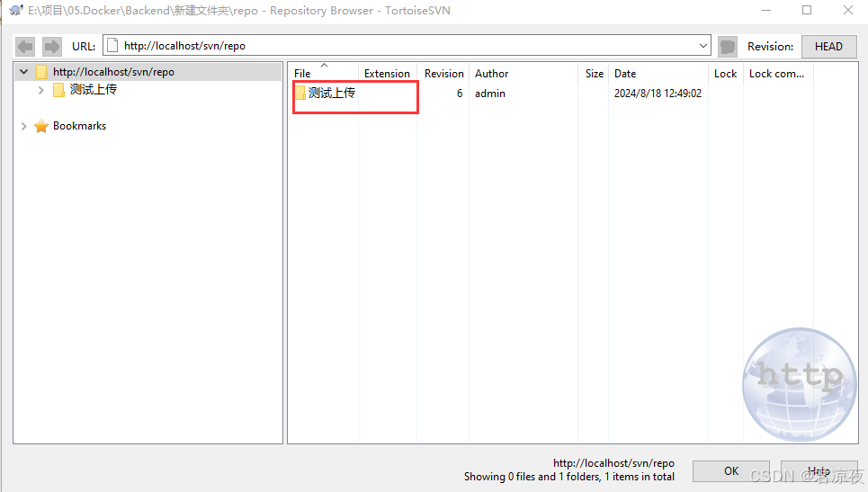Sort list by Date column header
Screen dimensions: 868x492
(x=625, y=74)
